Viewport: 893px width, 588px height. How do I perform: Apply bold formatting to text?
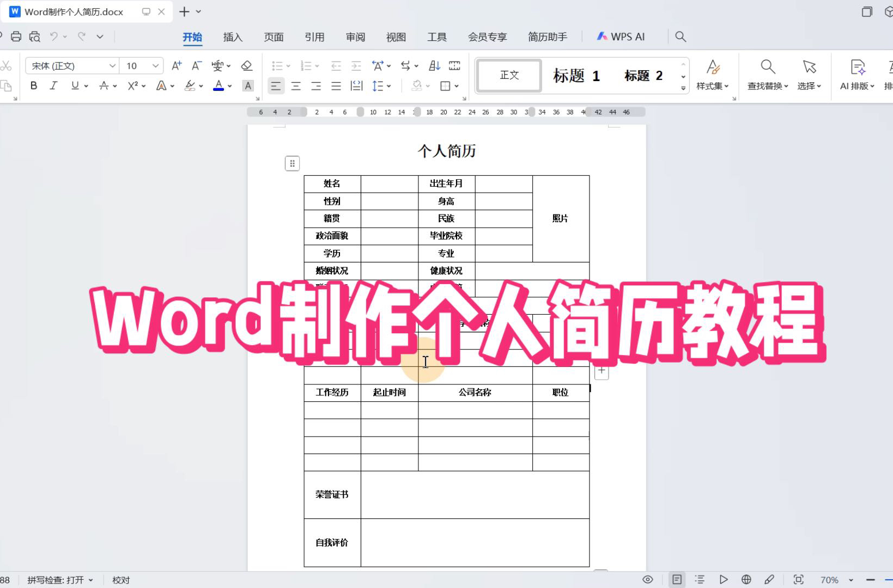pos(33,85)
